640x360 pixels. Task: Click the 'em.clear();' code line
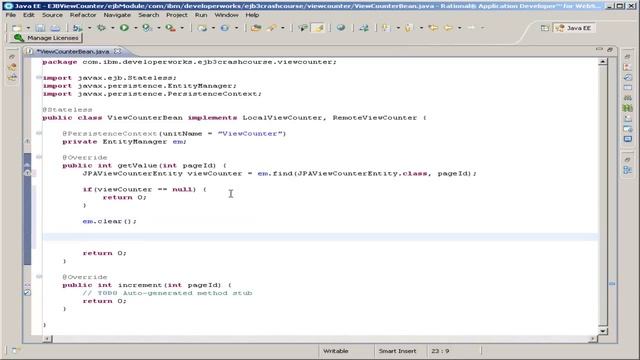(109, 221)
